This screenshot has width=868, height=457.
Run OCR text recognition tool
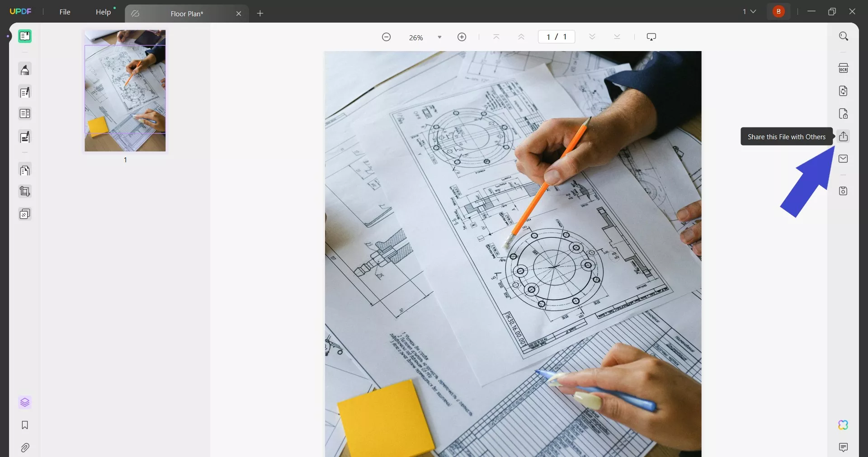[x=843, y=68]
